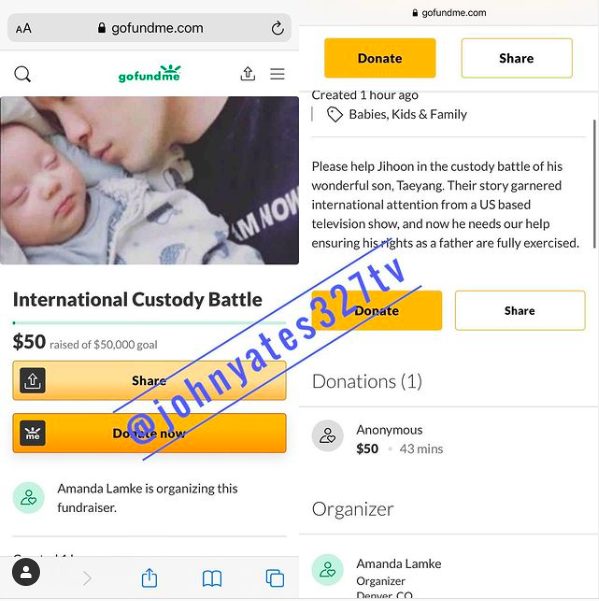Click the top Share button on right
599x601 pixels.
point(517,58)
